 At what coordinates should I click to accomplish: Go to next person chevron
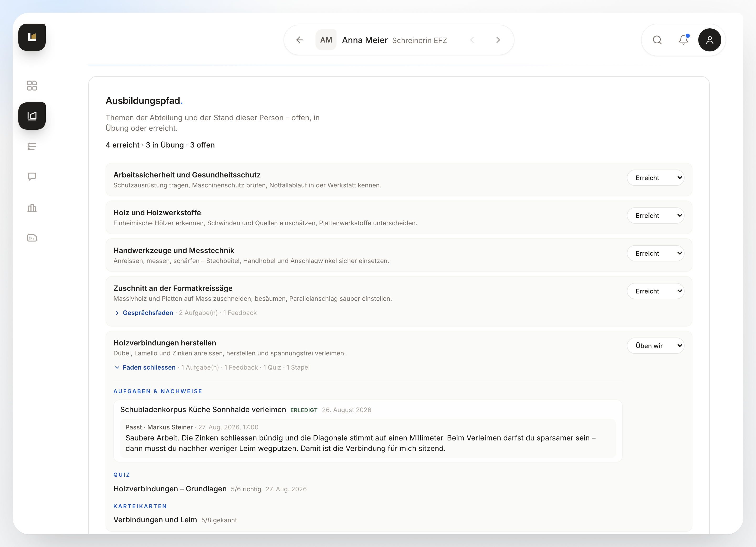point(498,40)
